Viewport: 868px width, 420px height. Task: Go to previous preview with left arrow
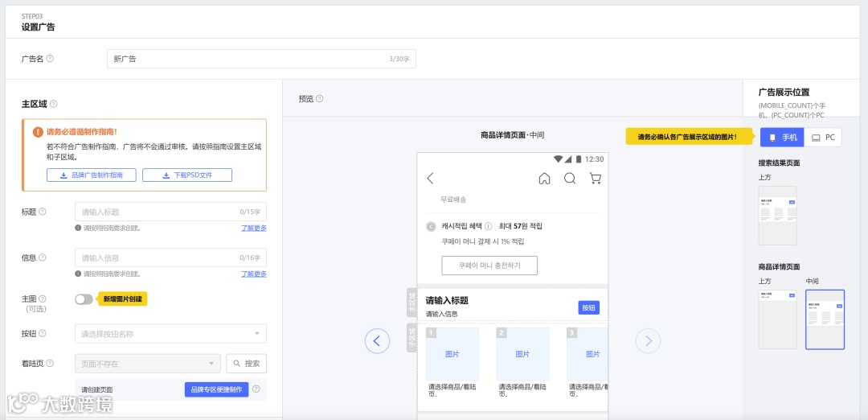(x=377, y=341)
